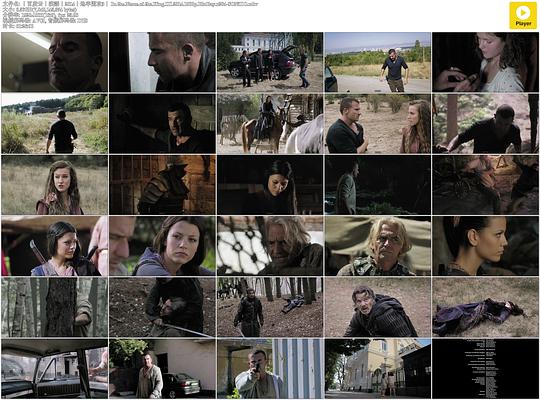The height and width of the screenshot is (400, 540).
Task: Select thumbnail of man walking through grassy field
Action: coord(54,124)
